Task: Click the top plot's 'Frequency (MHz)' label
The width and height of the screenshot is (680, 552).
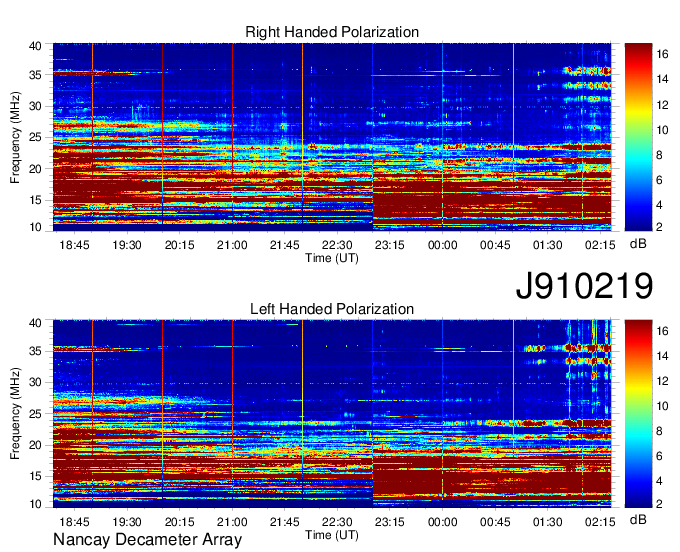Action: [x=15, y=137]
